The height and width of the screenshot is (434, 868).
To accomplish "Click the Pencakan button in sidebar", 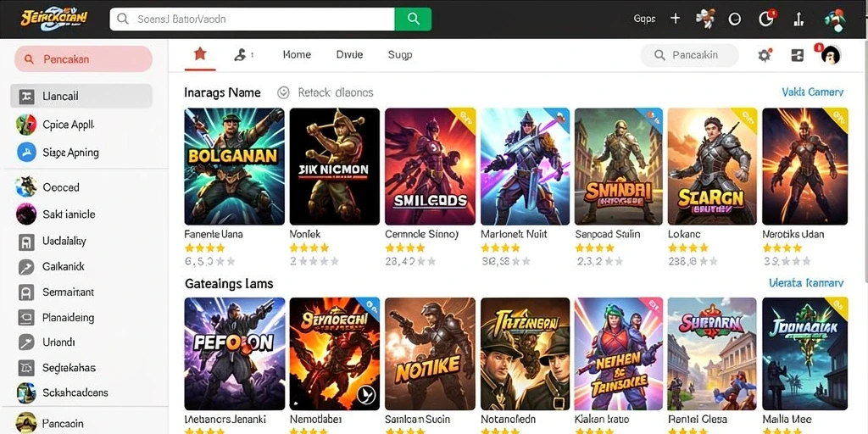I will click(83, 58).
